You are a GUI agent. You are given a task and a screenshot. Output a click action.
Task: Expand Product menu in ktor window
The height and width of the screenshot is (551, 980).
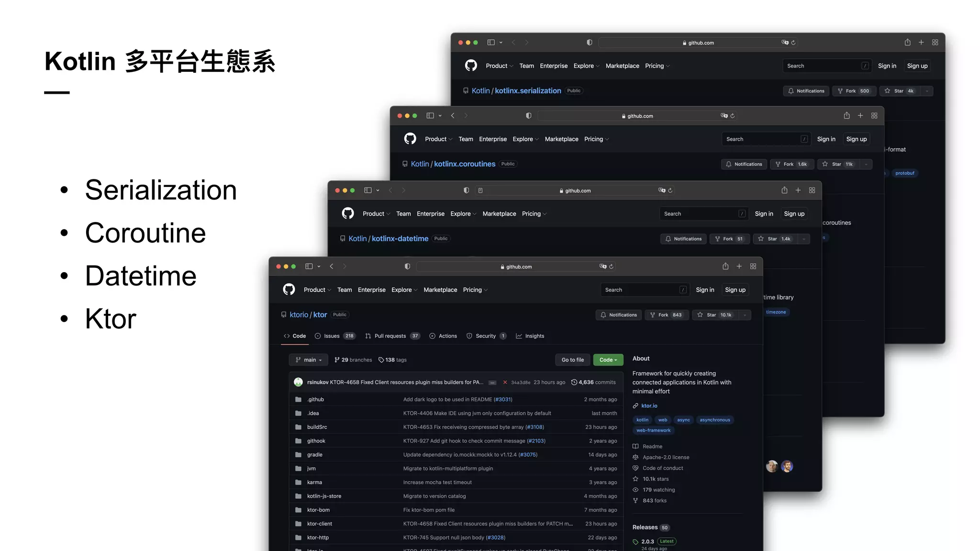pos(317,290)
